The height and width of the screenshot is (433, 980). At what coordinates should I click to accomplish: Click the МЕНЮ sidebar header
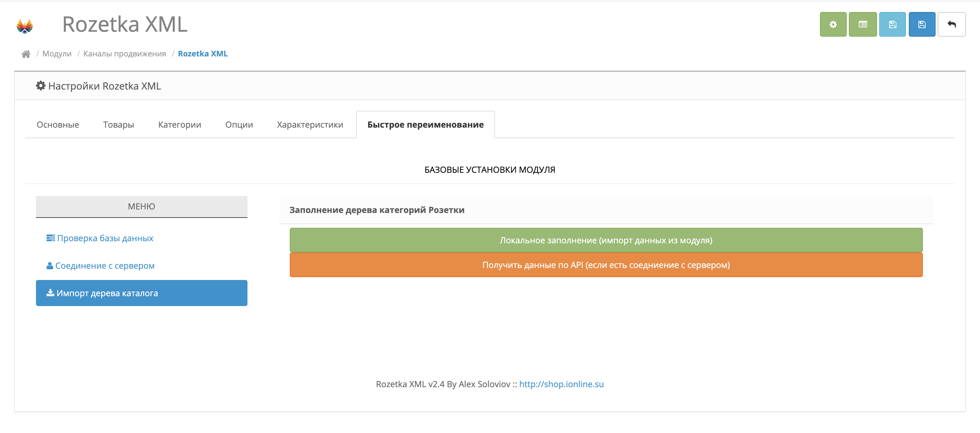141,207
